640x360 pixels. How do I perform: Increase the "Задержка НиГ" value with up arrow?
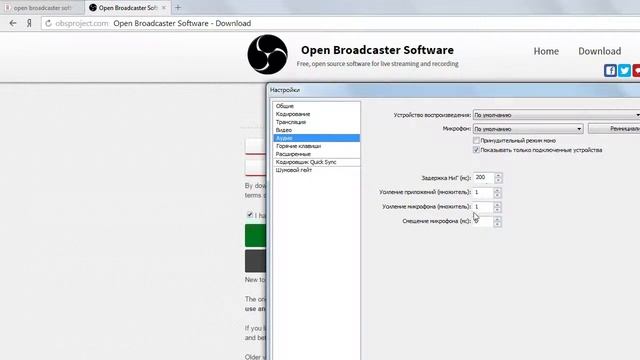pyautogui.click(x=498, y=175)
